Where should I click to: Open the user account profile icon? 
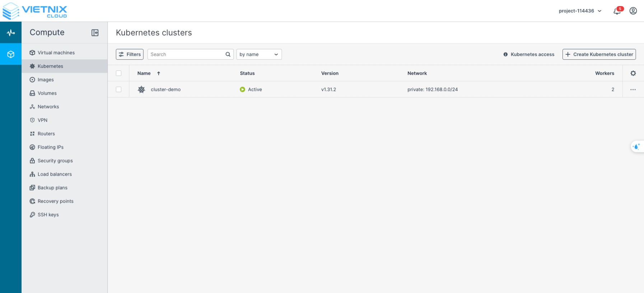[x=633, y=11]
